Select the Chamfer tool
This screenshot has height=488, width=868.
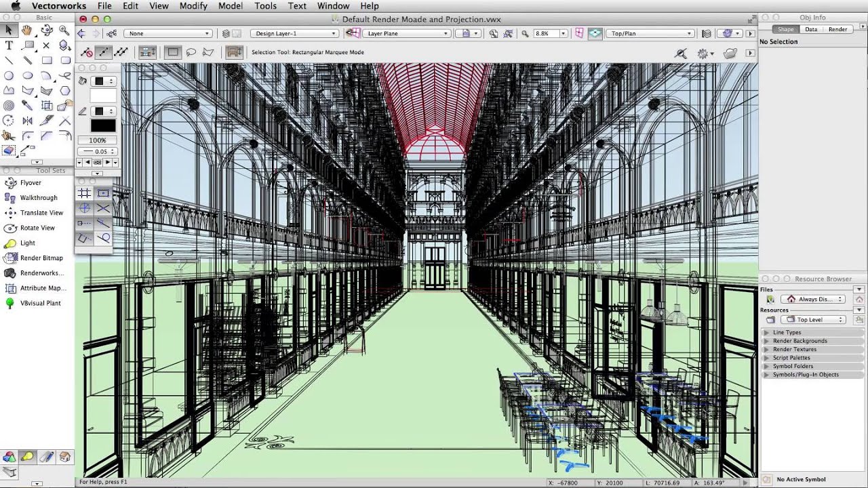[x=47, y=136]
